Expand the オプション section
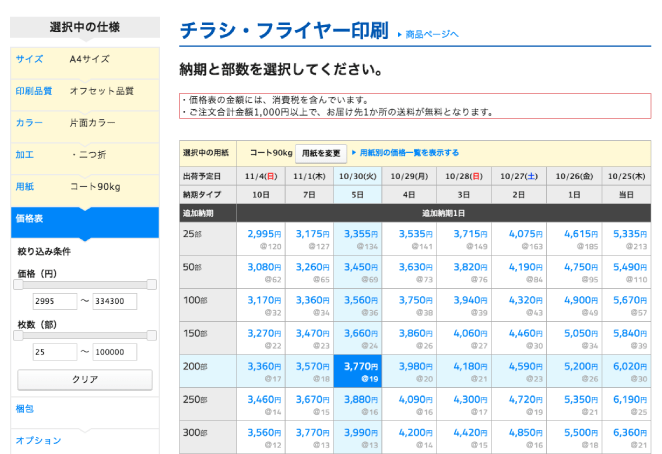This screenshot has width=662, height=454. (84, 440)
